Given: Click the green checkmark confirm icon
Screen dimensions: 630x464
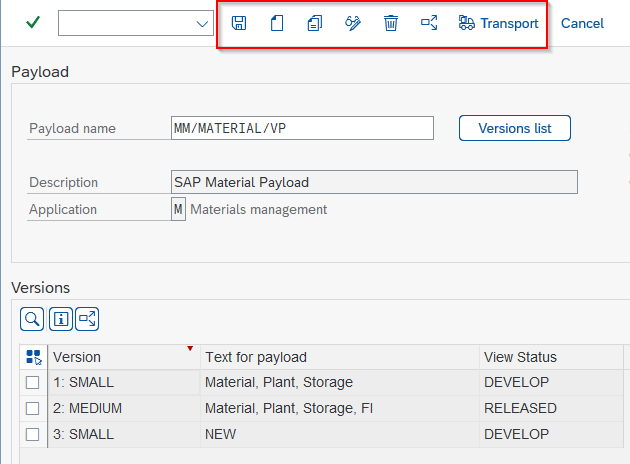Looking at the screenshot, I should pyautogui.click(x=33, y=22).
